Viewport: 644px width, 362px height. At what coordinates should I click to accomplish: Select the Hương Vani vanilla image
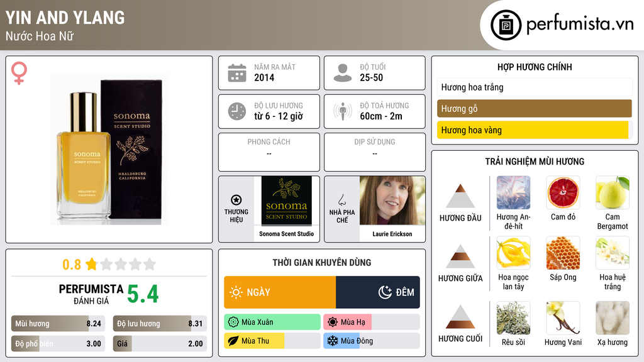[563, 318]
